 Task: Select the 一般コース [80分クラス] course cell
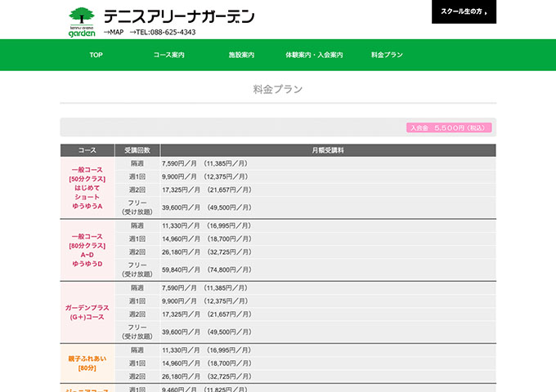pyautogui.click(x=87, y=250)
